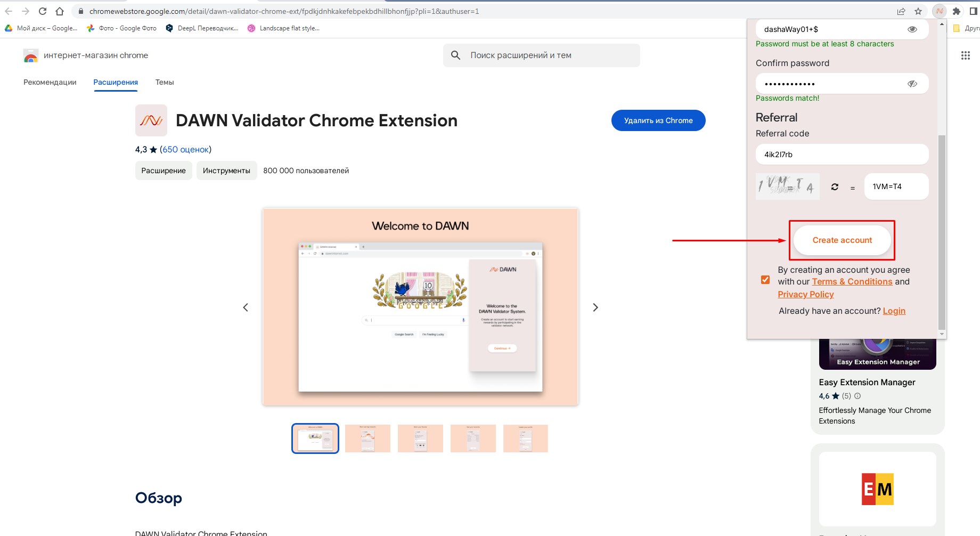
Task: Select second screenshot thumbnail
Action: (367, 438)
